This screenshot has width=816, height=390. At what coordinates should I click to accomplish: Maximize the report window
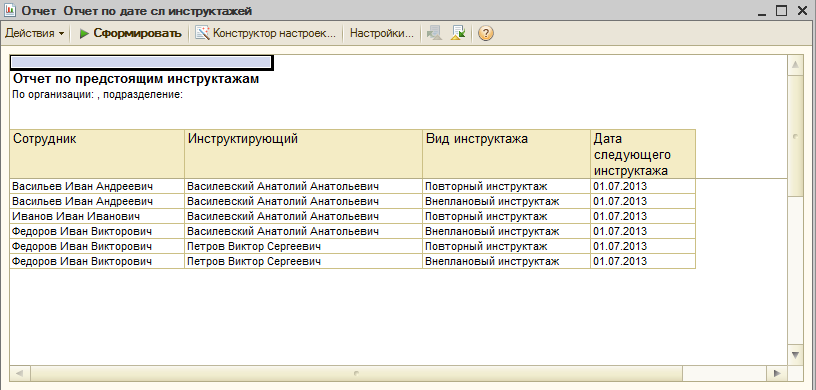pos(781,10)
